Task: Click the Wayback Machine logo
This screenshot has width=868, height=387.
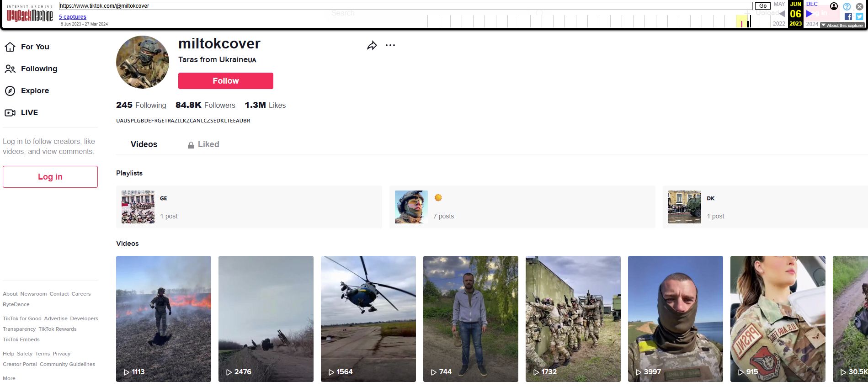Action: (x=30, y=15)
